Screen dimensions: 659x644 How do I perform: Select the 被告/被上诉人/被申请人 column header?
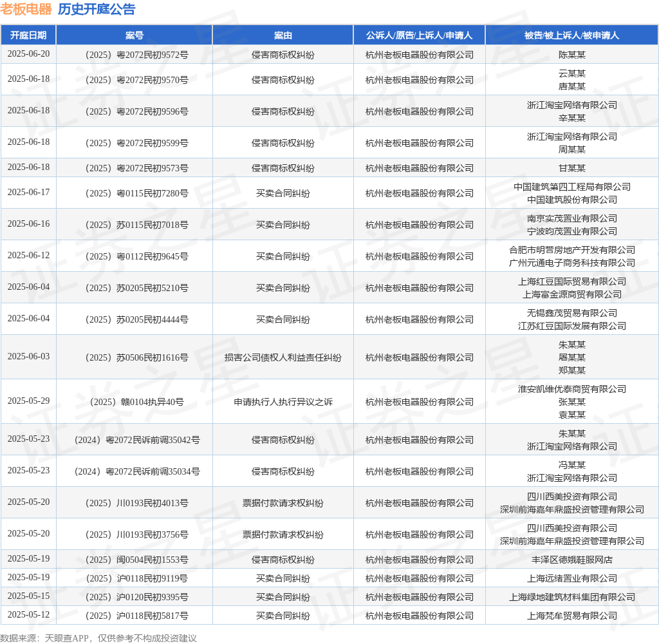(x=571, y=35)
